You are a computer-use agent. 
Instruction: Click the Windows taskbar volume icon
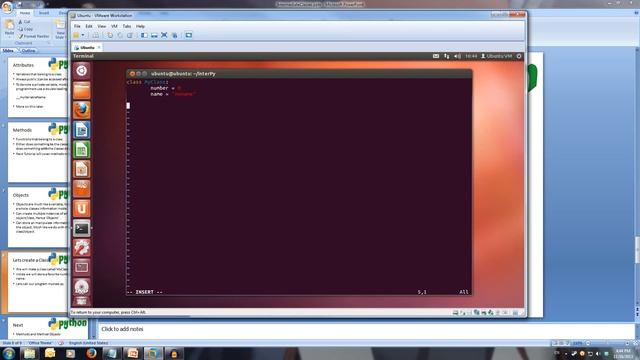pyautogui.click(x=598, y=353)
